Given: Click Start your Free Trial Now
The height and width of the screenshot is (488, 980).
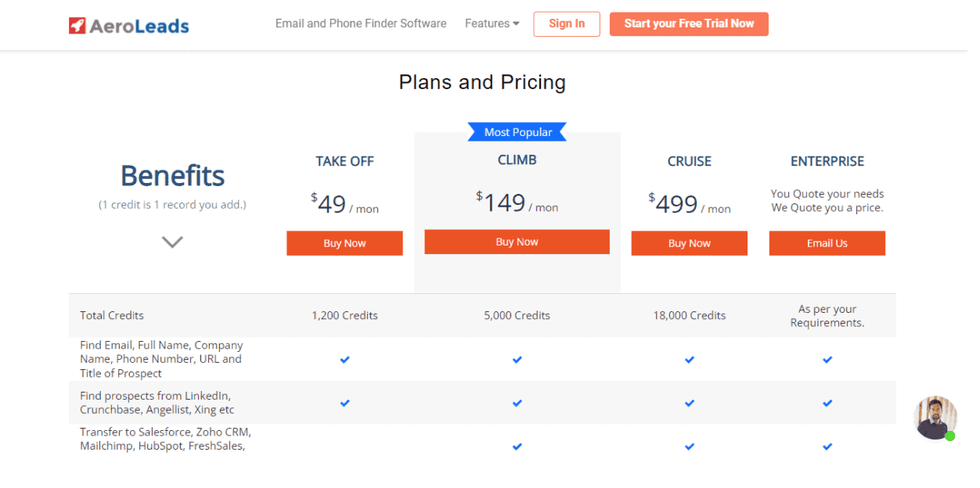Looking at the screenshot, I should [x=689, y=23].
